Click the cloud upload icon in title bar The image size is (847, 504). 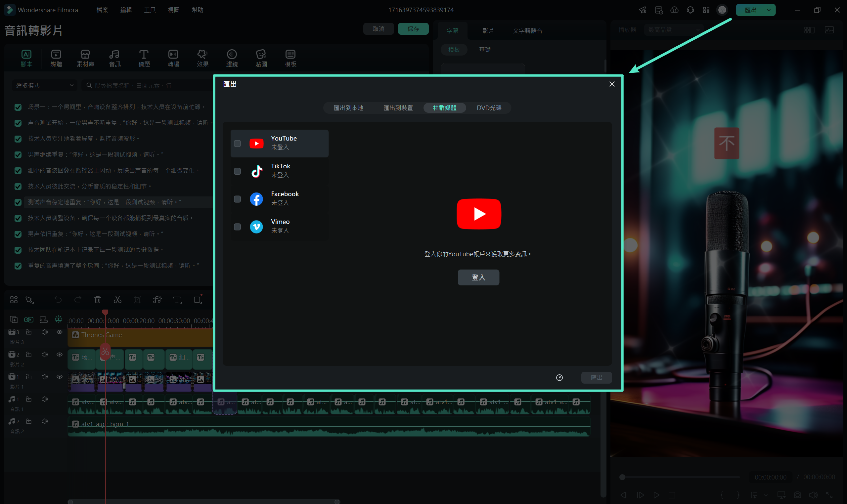pyautogui.click(x=674, y=10)
